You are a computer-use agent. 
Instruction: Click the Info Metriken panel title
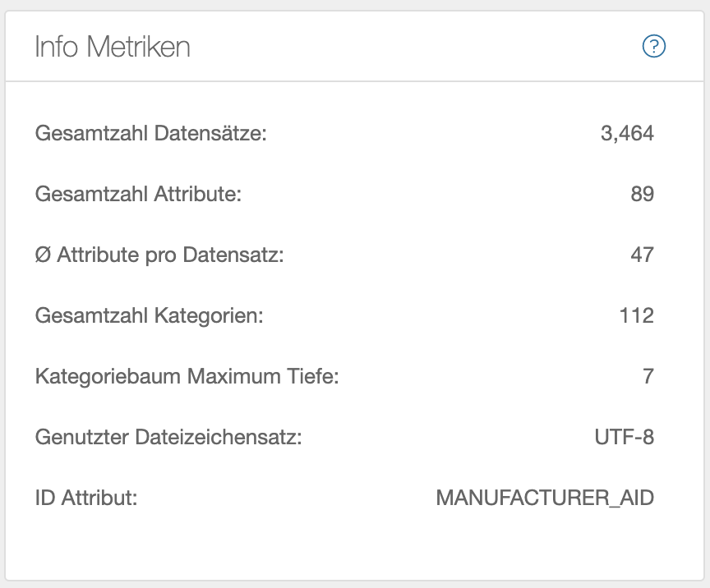(x=112, y=47)
